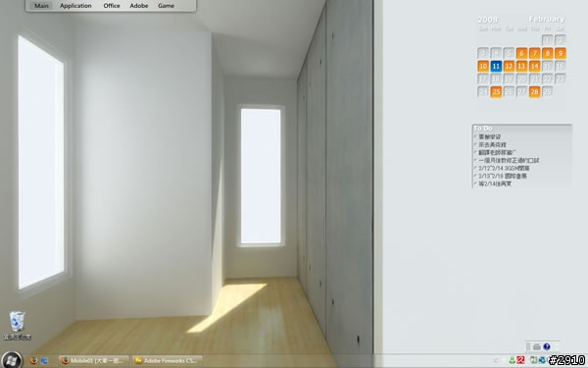Click the gray icon left of help icon

coord(537,346)
